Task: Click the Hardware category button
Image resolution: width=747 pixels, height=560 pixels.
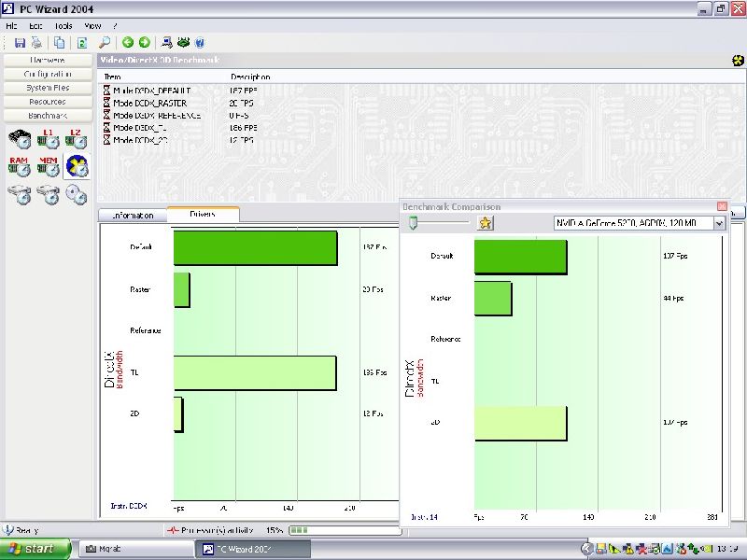Action: 48,60
